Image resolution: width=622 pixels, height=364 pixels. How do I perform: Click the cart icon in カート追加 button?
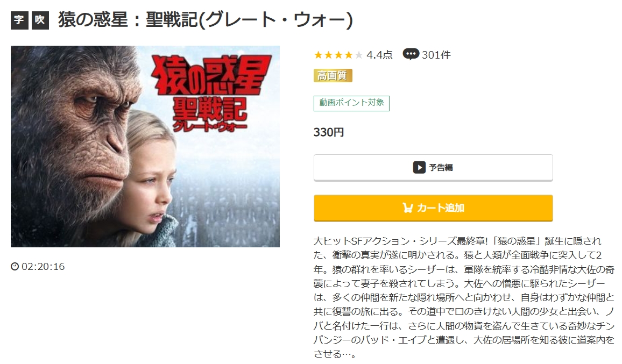click(407, 208)
